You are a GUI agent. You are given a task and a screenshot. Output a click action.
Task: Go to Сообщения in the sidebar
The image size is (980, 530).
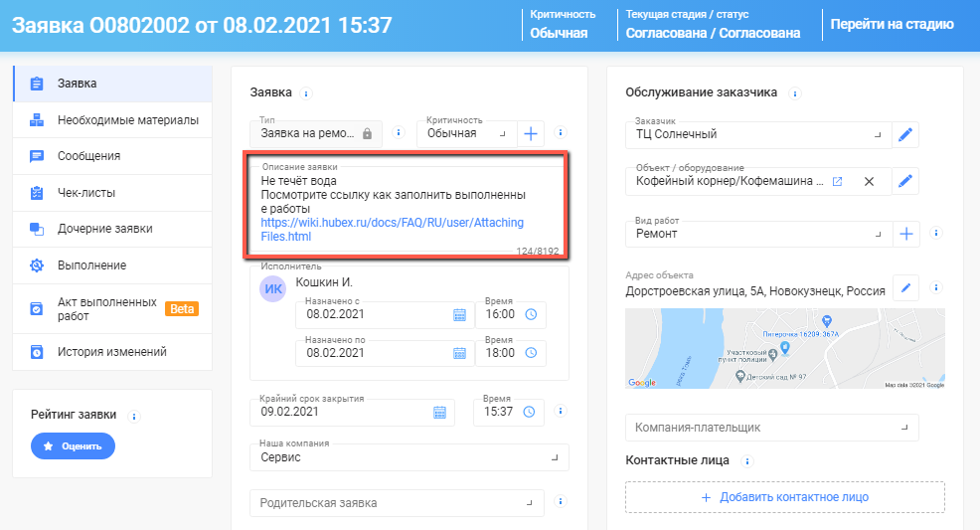[112, 156]
